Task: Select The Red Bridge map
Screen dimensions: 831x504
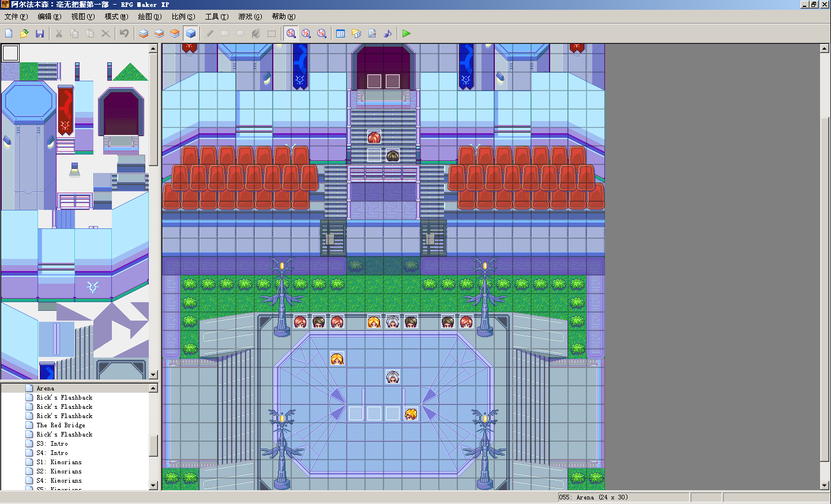Action: point(61,425)
